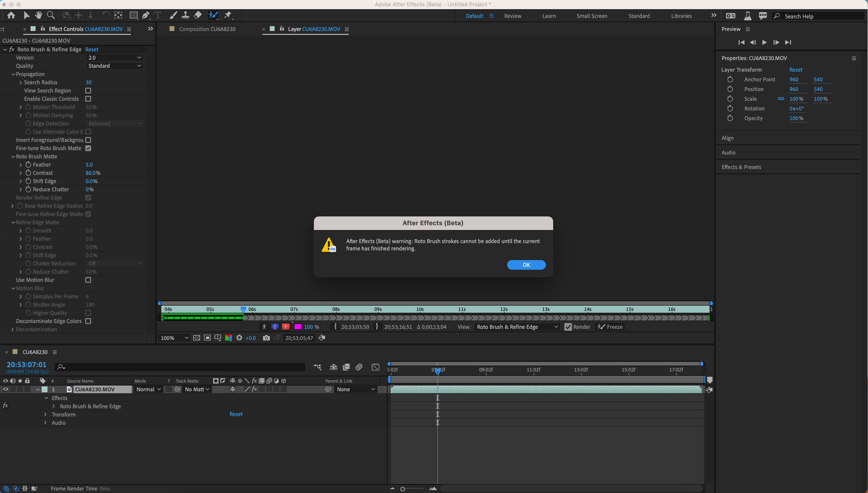
Task: Enable the View Search Region checkbox
Action: tap(88, 90)
